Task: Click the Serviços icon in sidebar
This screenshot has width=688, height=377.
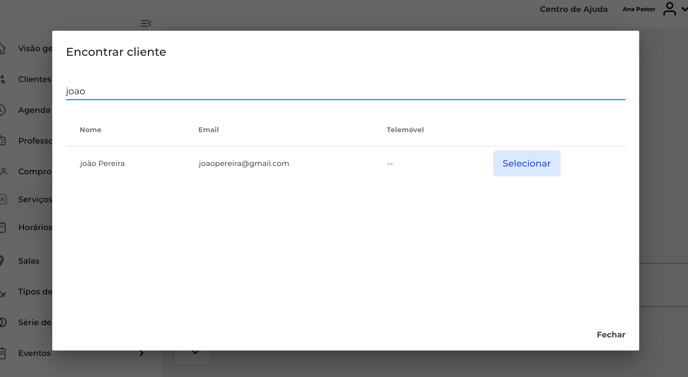Action: (3, 199)
